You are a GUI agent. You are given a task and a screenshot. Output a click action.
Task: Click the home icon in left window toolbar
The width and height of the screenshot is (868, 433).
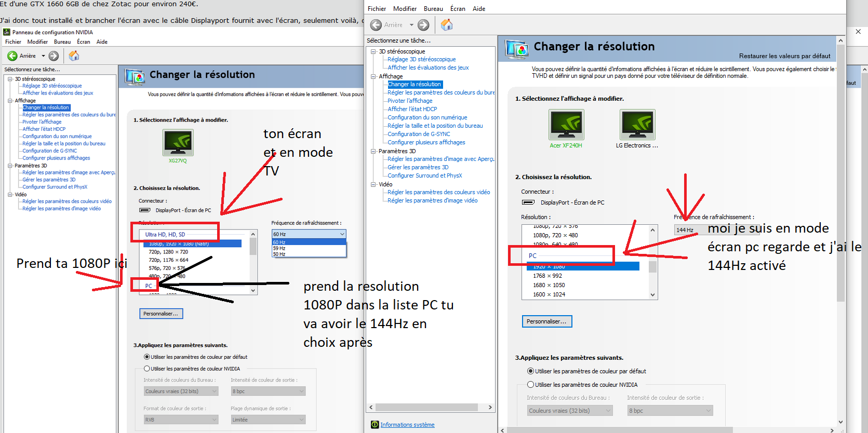[74, 56]
